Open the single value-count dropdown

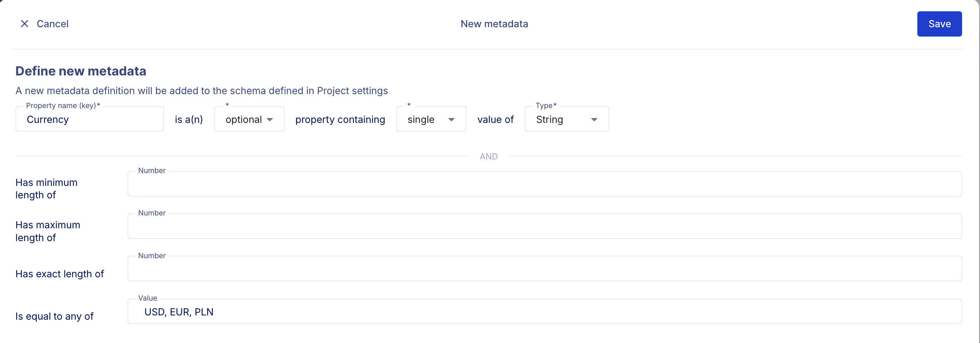[x=422, y=119]
